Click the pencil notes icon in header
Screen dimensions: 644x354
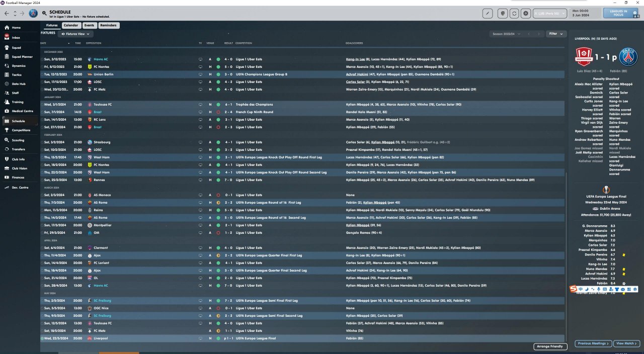pos(488,14)
